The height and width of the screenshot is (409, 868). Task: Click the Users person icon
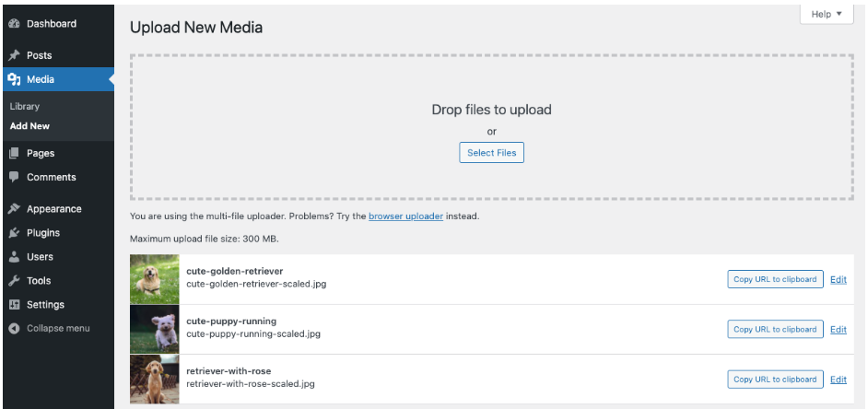(x=14, y=257)
